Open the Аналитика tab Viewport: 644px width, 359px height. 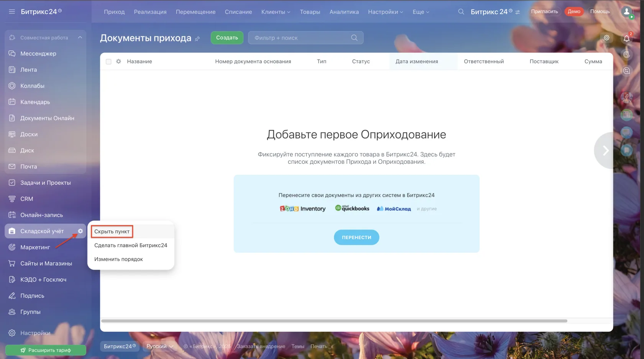344,12
